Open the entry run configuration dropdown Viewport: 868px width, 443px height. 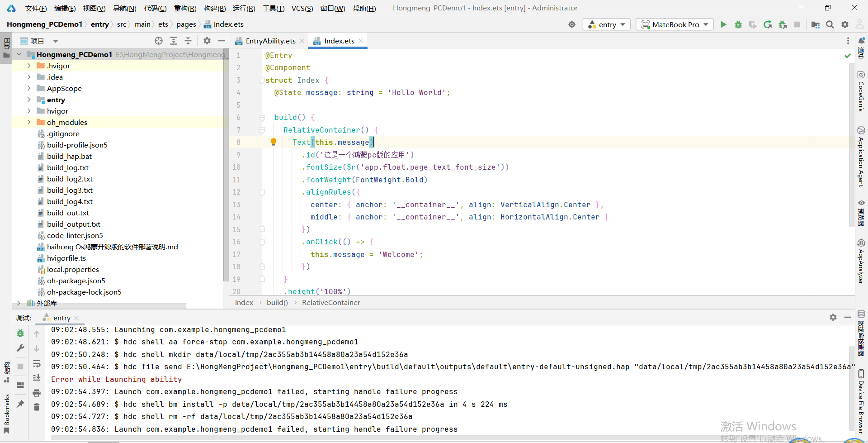tap(607, 24)
